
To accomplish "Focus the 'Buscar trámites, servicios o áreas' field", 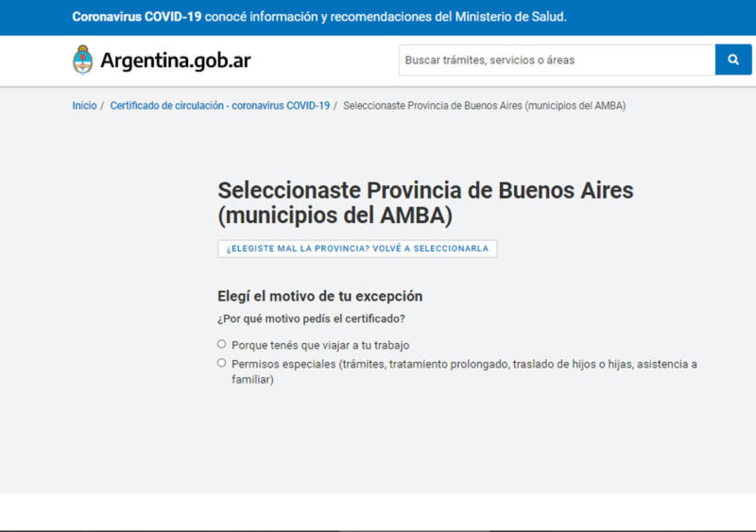I will (556, 60).
